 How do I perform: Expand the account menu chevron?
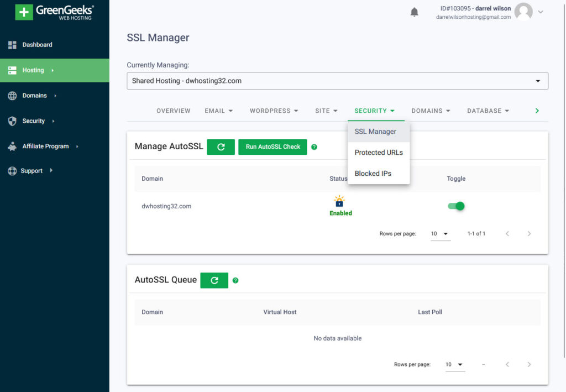(541, 12)
